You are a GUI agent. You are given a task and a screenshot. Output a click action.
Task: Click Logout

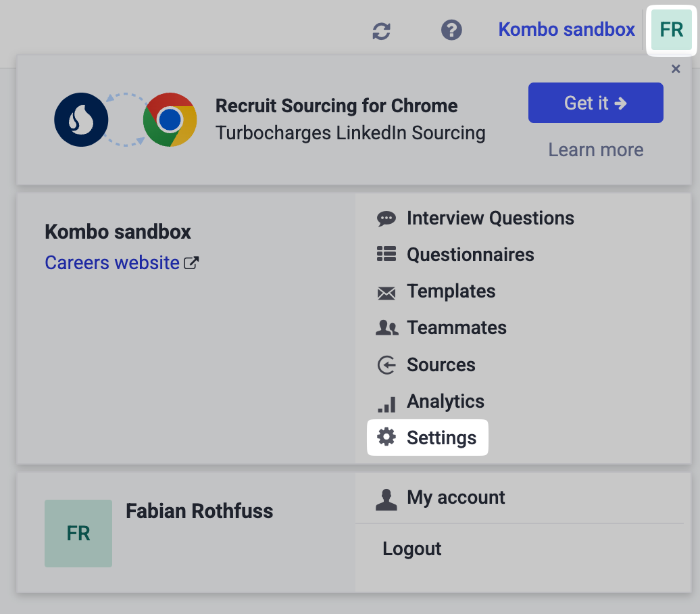[411, 548]
